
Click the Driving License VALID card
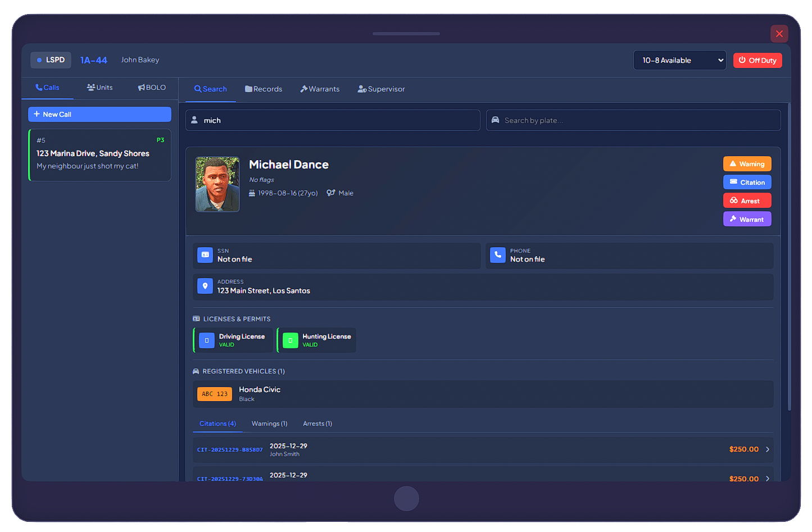(x=233, y=340)
